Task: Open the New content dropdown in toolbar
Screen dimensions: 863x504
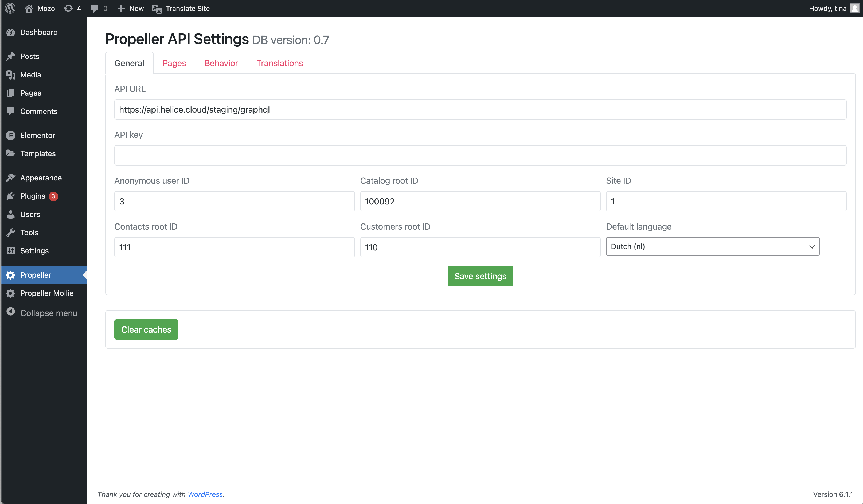Action: [x=130, y=8]
